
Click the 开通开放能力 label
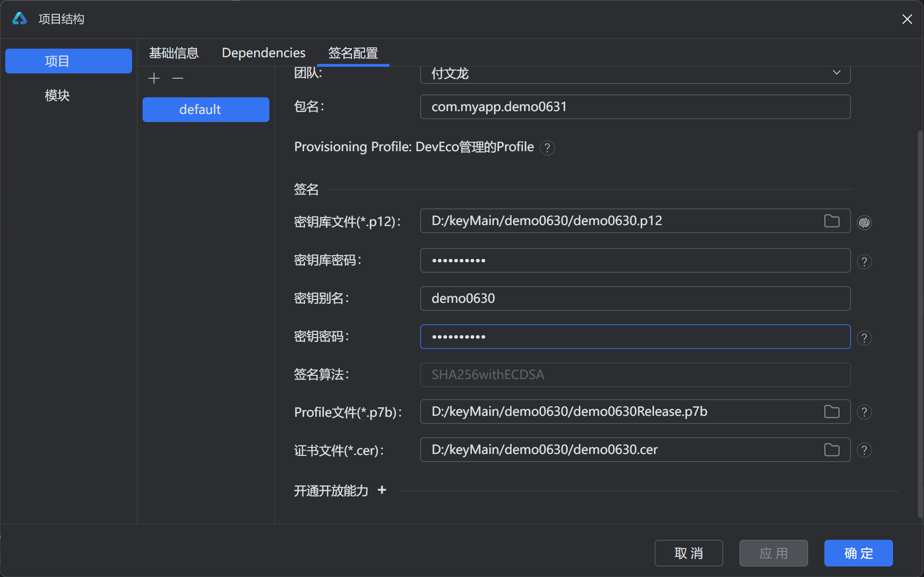pos(331,491)
